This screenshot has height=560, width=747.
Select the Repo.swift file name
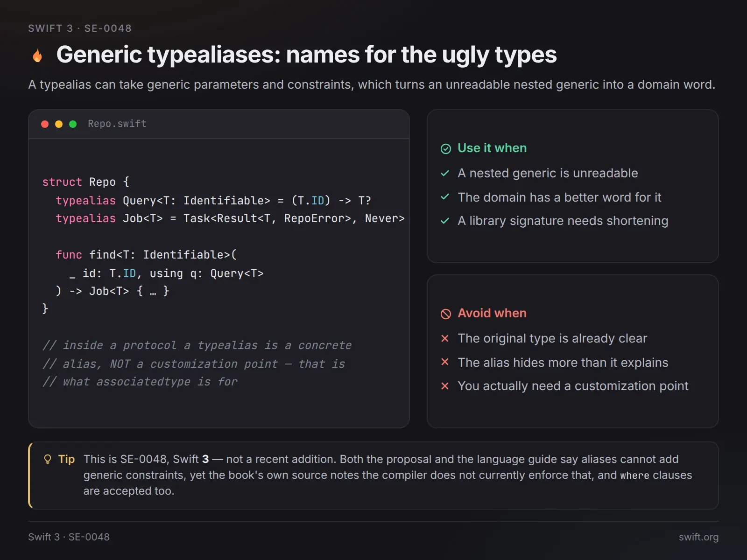[117, 124]
